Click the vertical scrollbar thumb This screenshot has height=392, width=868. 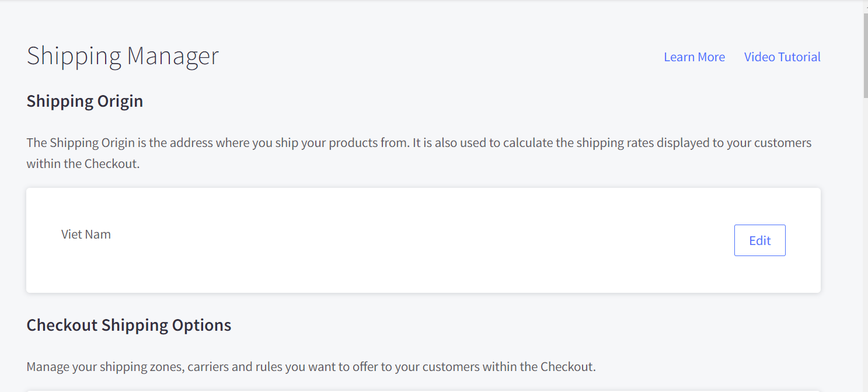click(x=865, y=55)
